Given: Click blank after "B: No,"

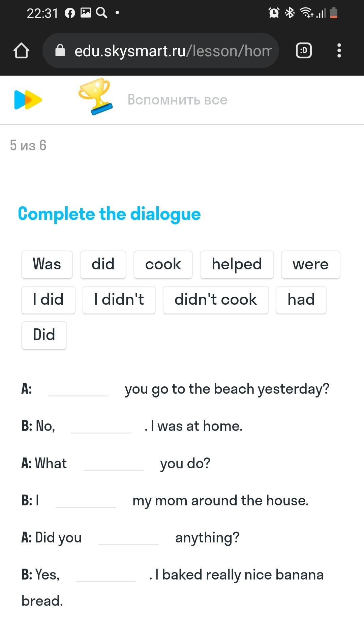Looking at the screenshot, I should pos(101,426).
